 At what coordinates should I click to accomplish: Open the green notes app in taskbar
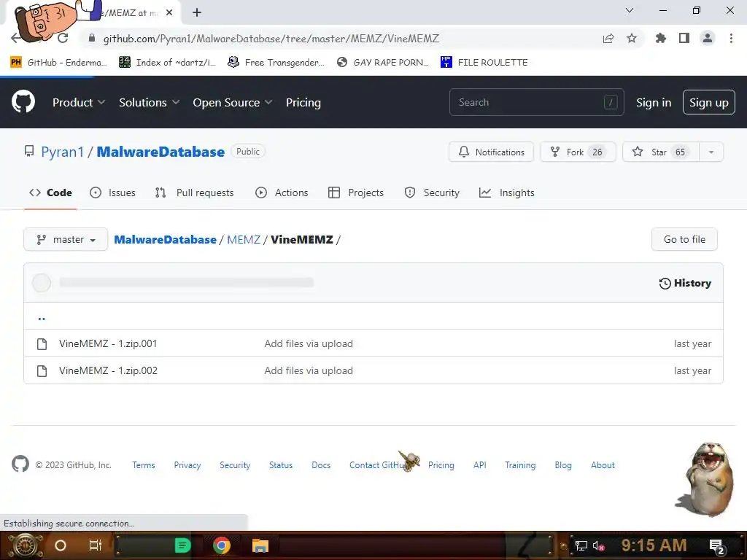click(x=182, y=545)
